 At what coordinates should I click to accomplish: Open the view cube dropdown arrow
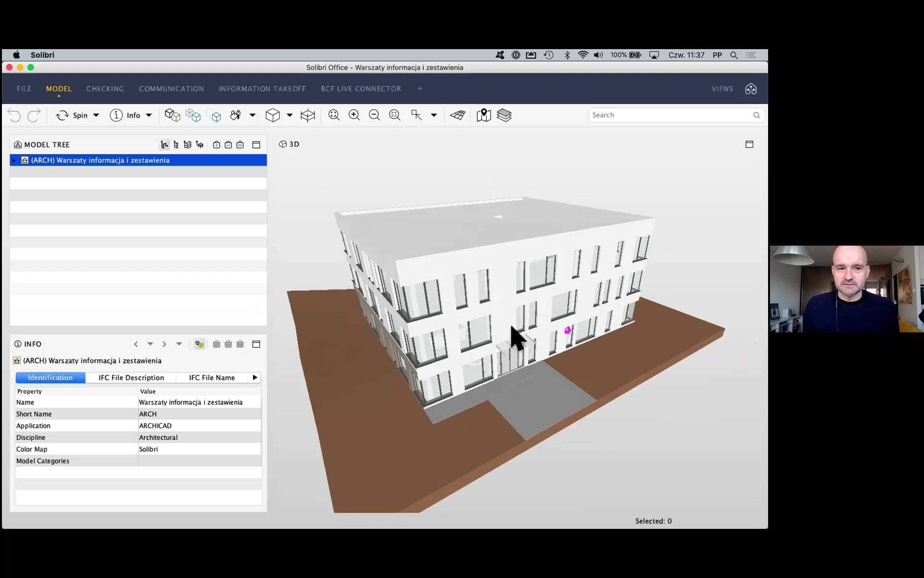tap(290, 116)
